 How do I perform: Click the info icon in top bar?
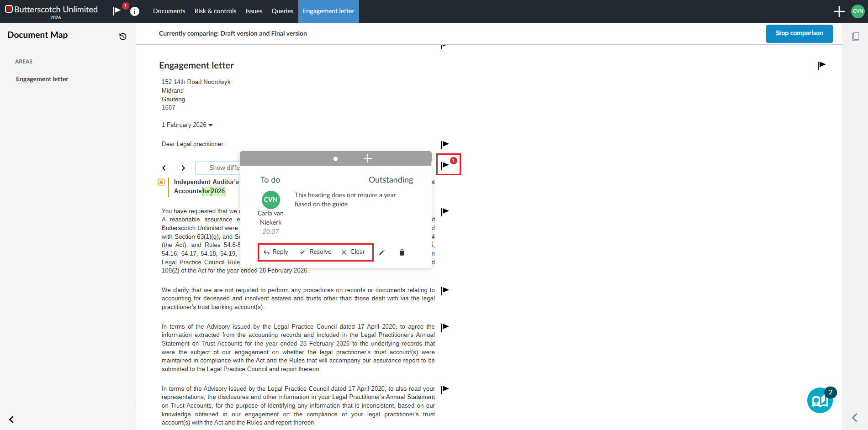(135, 11)
